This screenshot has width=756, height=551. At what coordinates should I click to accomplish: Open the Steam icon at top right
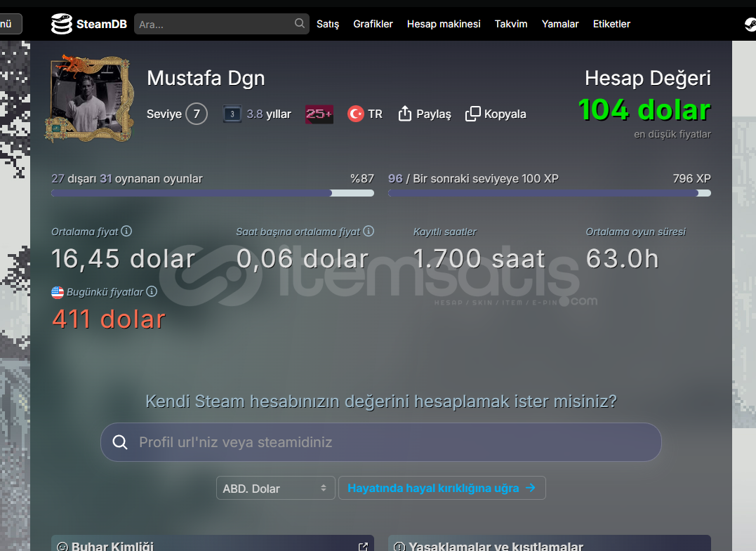click(750, 24)
